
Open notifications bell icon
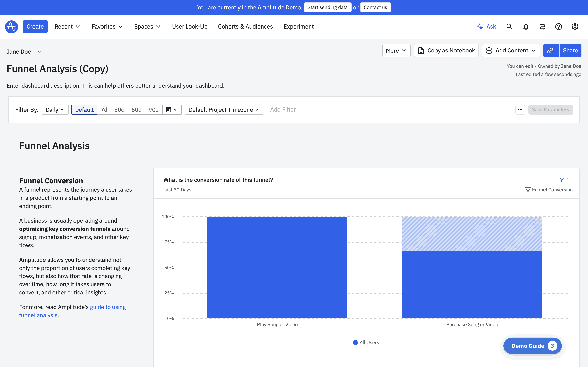(526, 27)
